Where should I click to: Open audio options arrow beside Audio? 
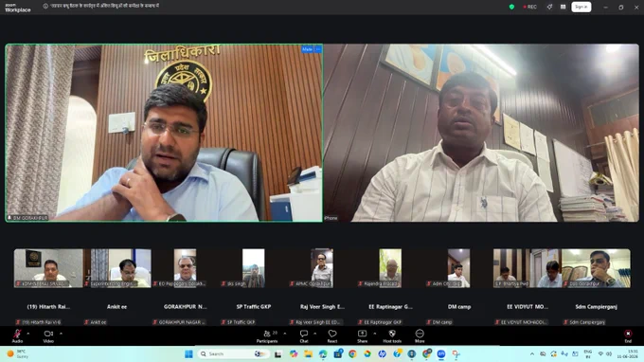tap(27, 334)
